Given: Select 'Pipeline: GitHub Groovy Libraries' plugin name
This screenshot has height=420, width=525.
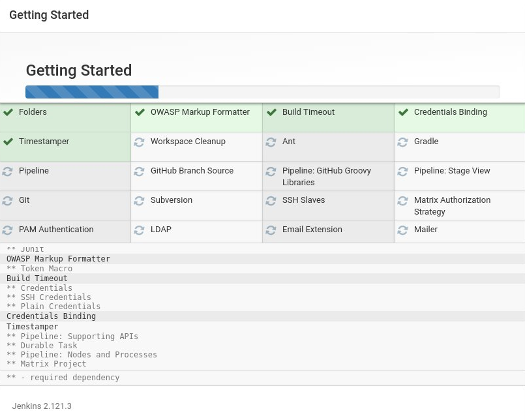Looking at the screenshot, I should 327,177.
